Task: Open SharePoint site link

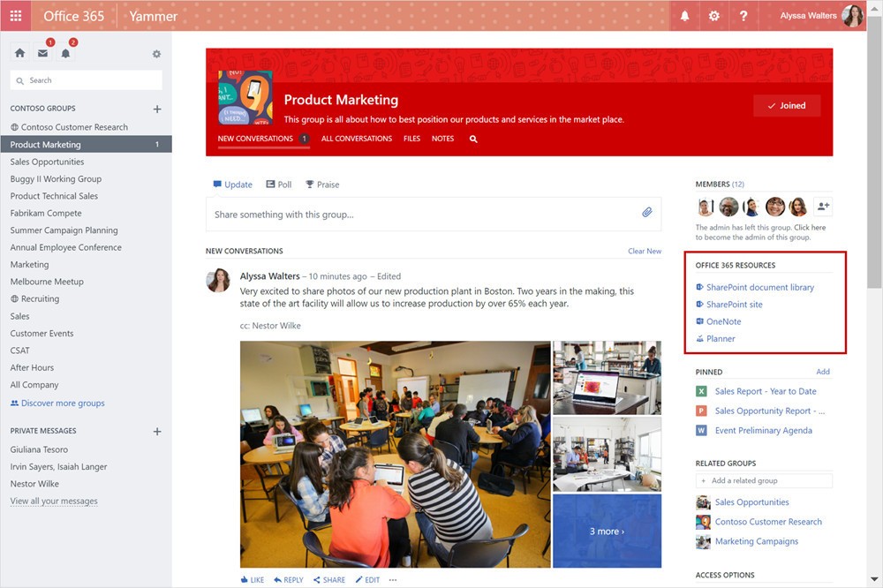Action: click(x=735, y=304)
